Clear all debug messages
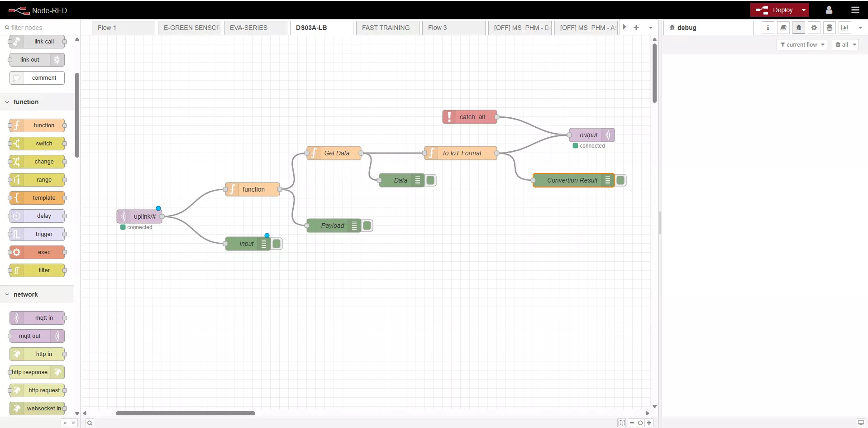This screenshot has width=868, height=428. tap(841, 44)
